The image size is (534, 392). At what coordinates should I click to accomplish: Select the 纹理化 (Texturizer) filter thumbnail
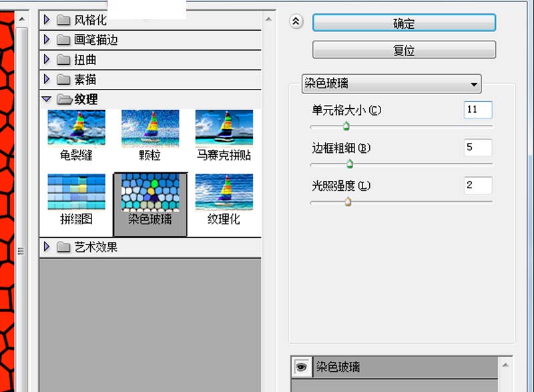point(224,192)
